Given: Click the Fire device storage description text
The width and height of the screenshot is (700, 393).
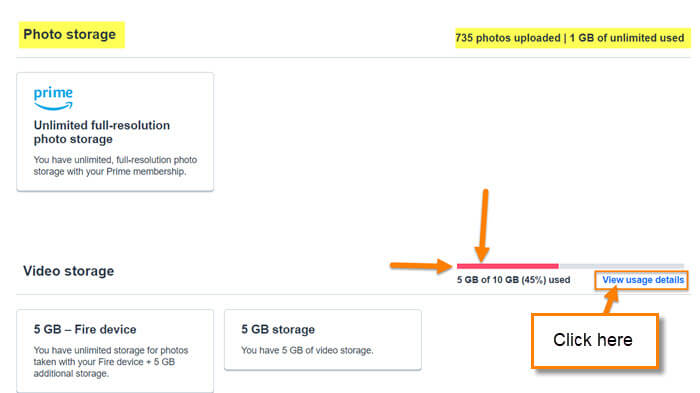Looking at the screenshot, I should (111, 362).
